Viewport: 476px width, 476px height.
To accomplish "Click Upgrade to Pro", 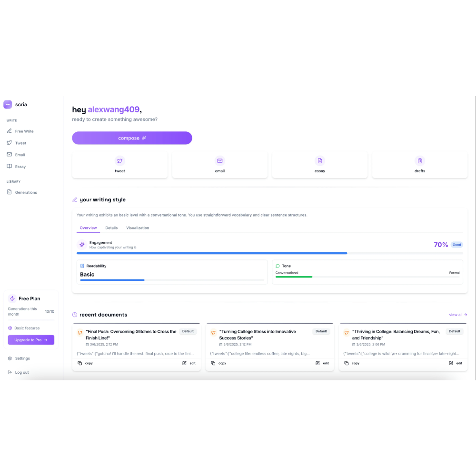I will 30,340.
